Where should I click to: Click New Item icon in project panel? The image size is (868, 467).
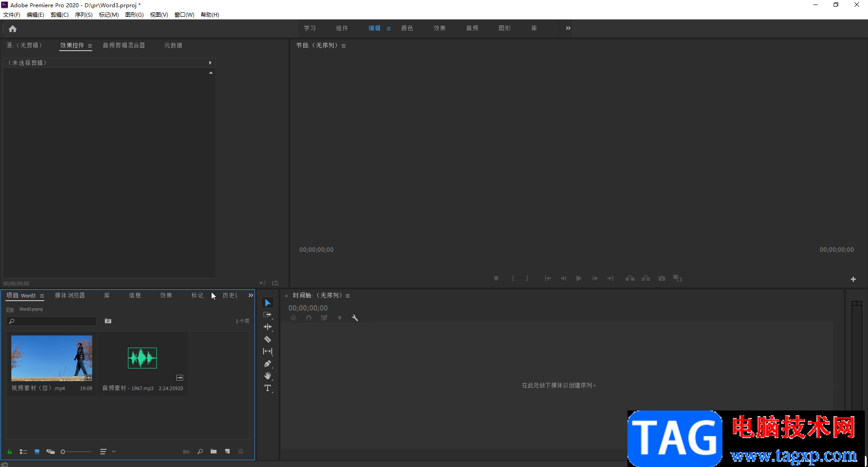[227, 452]
